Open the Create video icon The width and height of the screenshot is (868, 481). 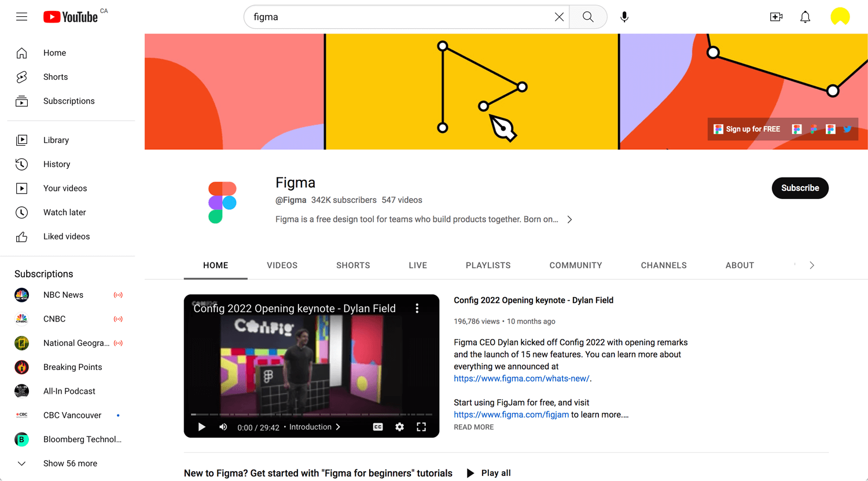(776, 17)
